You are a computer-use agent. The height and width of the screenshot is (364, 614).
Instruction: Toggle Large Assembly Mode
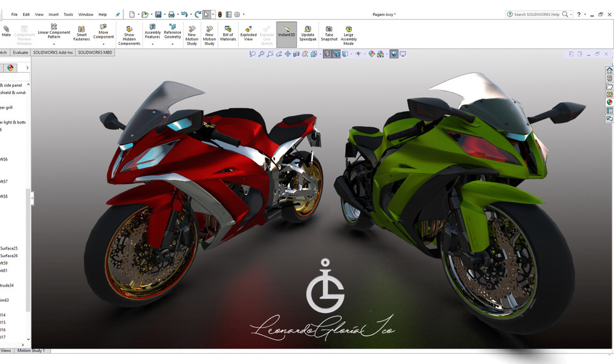click(349, 35)
